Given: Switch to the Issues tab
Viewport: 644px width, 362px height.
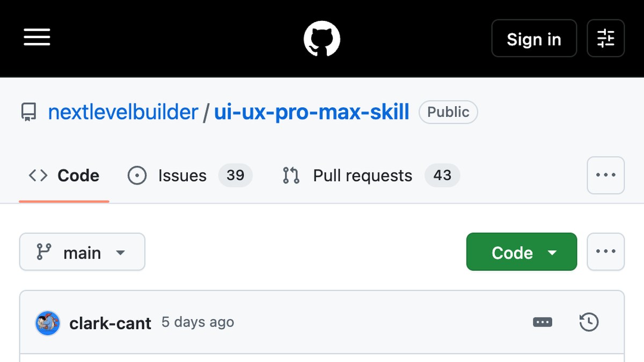Looking at the screenshot, I should click(x=190, y=175).
